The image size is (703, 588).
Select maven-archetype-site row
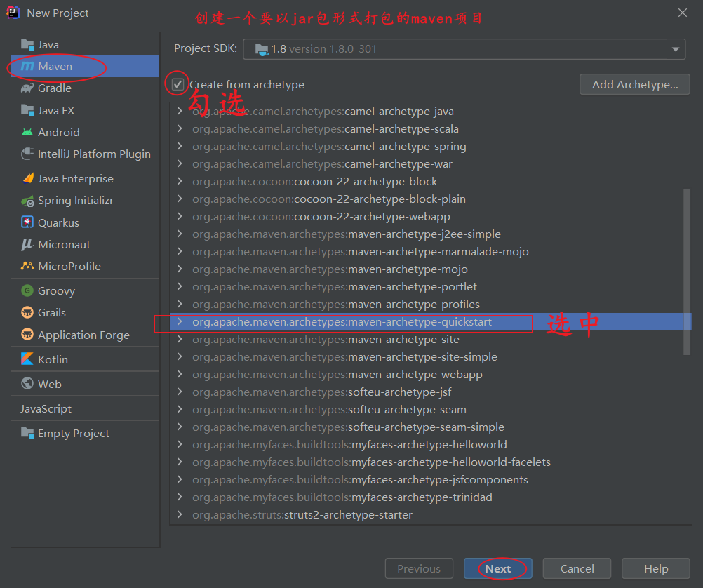[430, 339]
